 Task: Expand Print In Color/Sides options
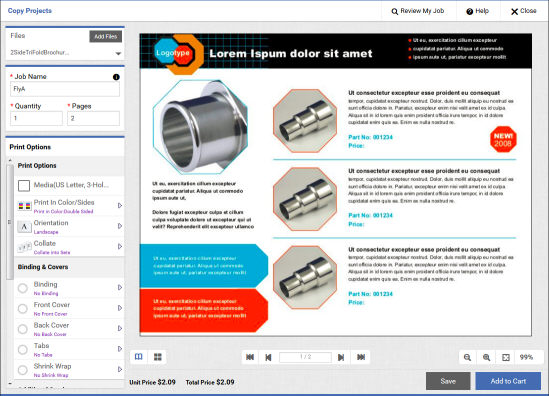pos(120,206)
